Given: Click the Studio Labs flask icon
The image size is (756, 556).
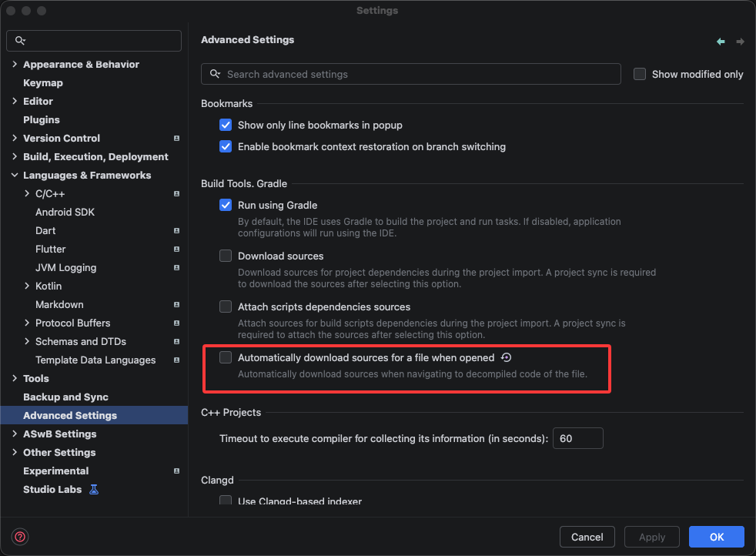Looking at the screenshot, I should point(94,490).
